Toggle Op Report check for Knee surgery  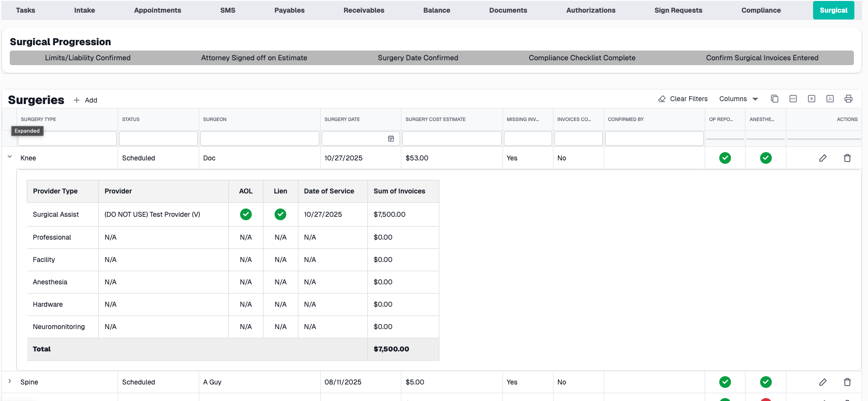(x=725, y=158)
